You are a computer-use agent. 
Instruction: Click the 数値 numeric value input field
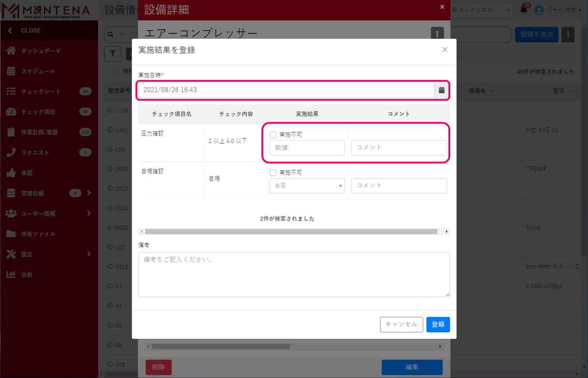[x=307, y=148]
